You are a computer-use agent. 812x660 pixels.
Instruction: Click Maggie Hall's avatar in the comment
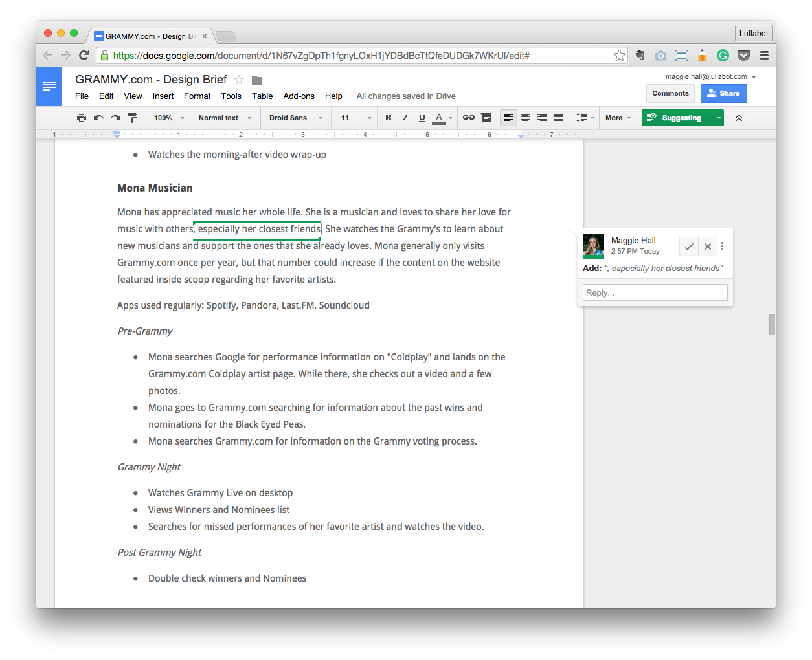pos(594,247)
